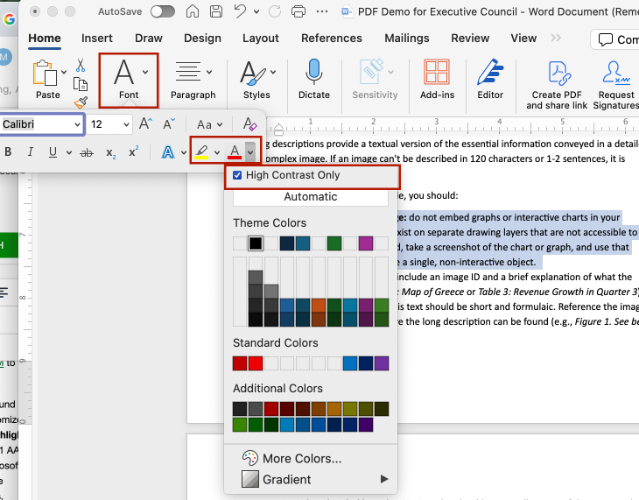Open the Home icon in title bar

pos(192,11)
